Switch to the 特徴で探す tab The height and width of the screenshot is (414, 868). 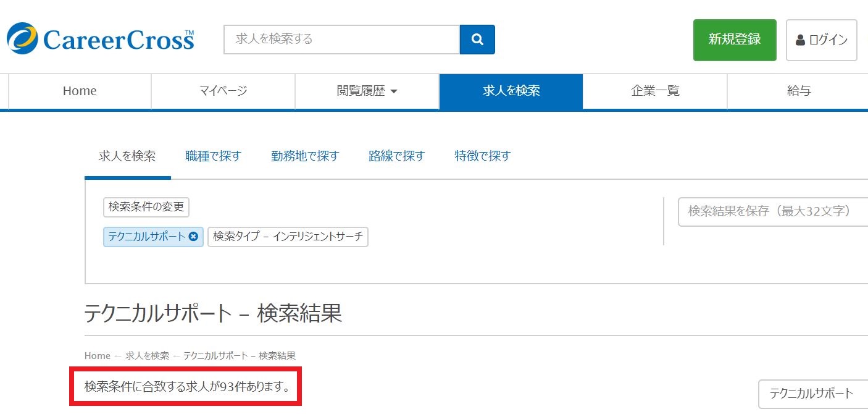(x=482, y=156)
